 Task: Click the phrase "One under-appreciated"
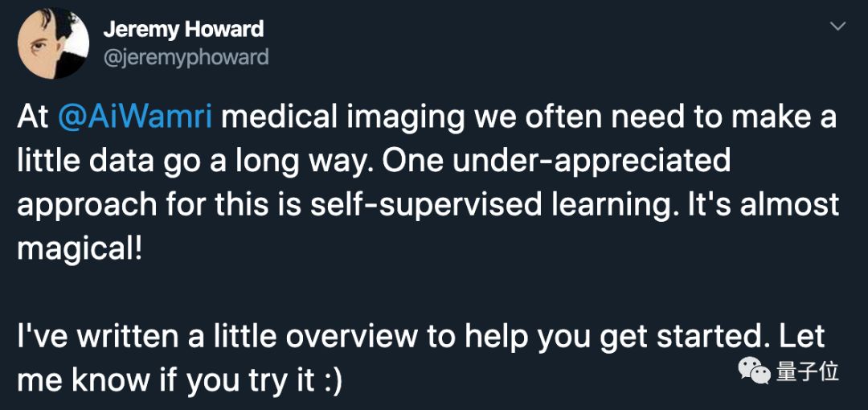(557, 161)
